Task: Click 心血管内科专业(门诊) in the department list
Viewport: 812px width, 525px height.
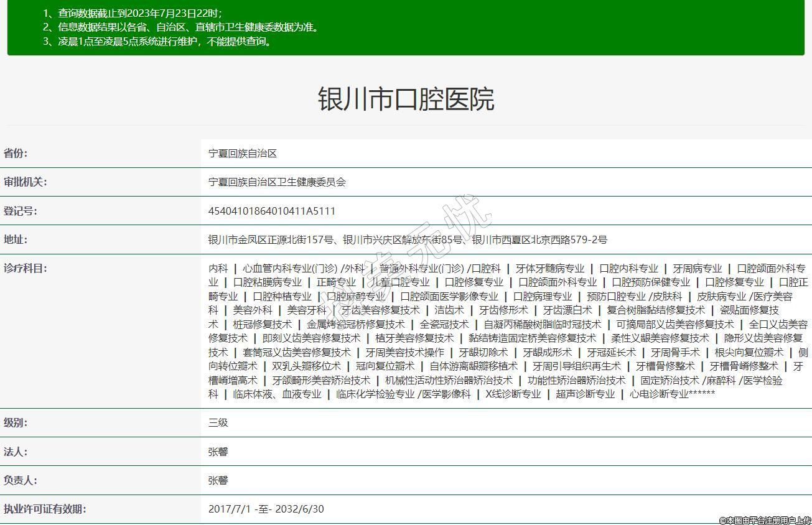Action: click(x=289, y=268)
